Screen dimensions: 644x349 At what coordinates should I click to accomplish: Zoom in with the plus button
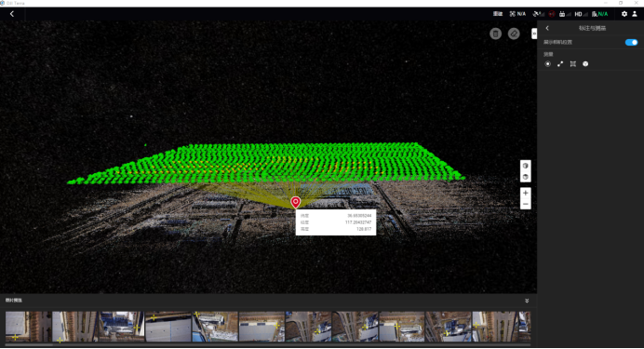(x=525, y=193)
